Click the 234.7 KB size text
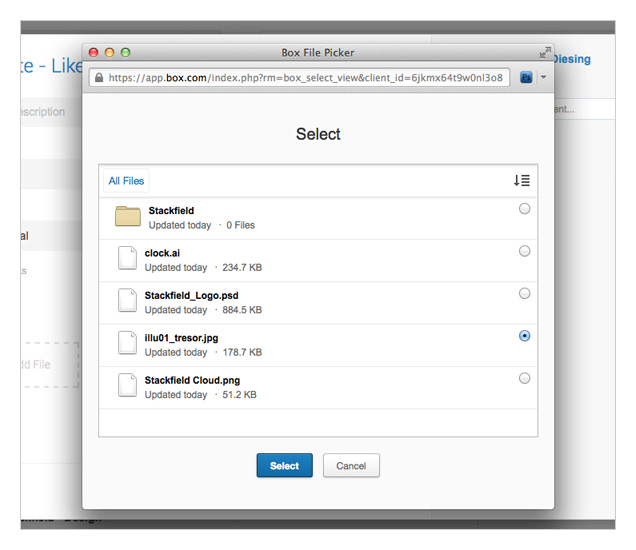 (242, 268)
